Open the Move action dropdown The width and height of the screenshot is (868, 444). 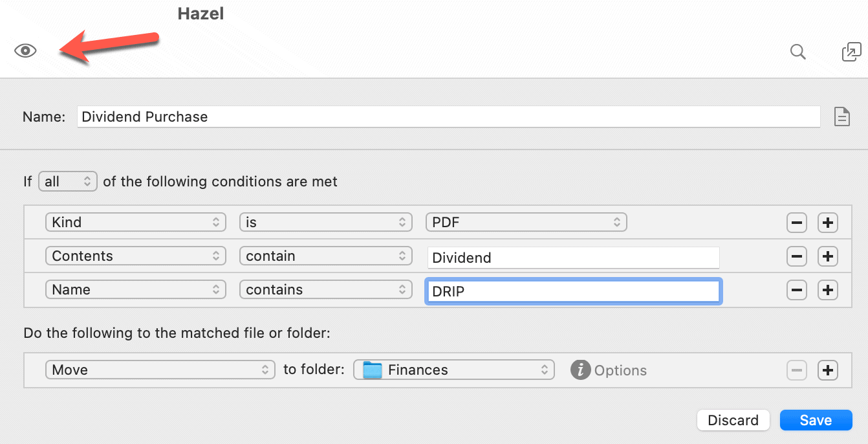(160, 370)
